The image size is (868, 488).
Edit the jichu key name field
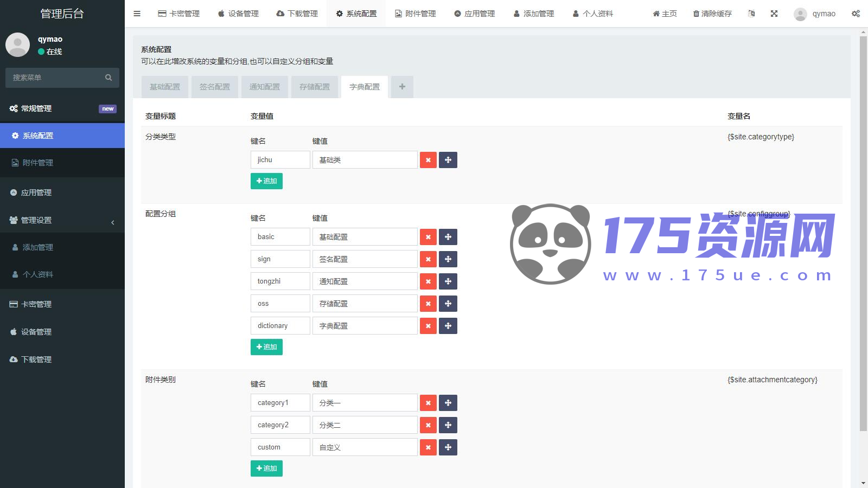point(280,160)
